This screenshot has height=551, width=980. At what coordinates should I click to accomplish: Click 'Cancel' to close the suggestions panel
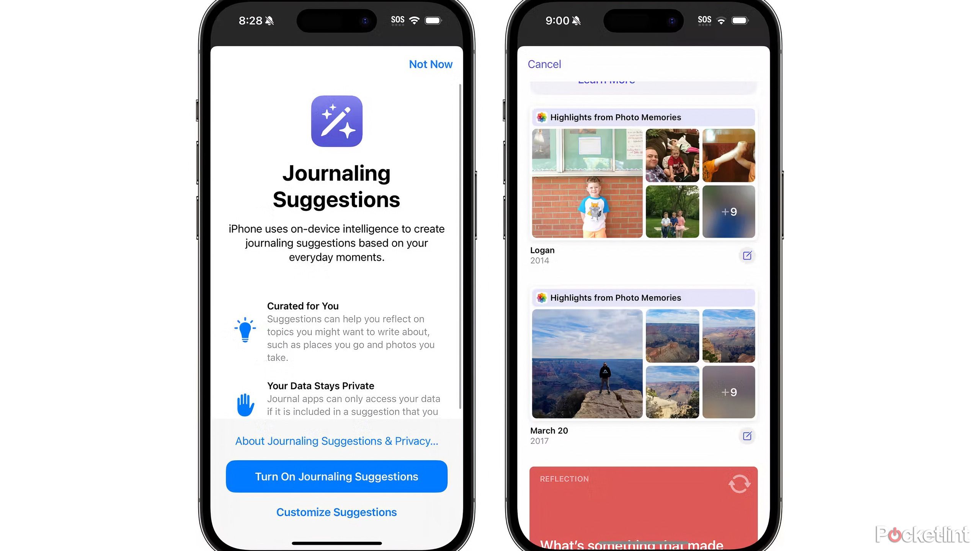coord(544,64)
